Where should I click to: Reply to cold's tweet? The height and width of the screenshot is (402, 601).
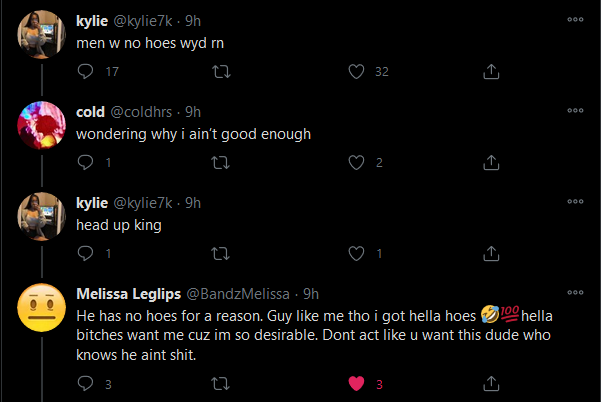[x=85, y=163]
